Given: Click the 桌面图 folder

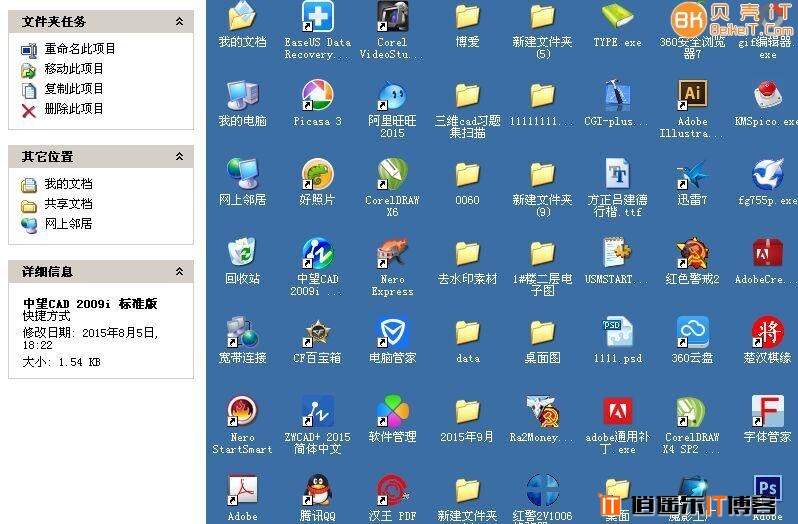Looking at the screenshot, I should tap(543, 332).
